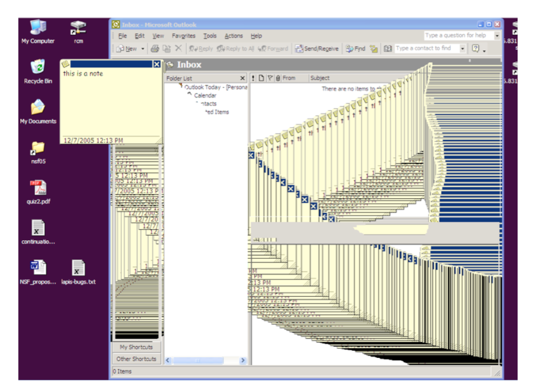Close the Folder List pane
The width and height of the screenshot is (536, 392).
(242, 78)
